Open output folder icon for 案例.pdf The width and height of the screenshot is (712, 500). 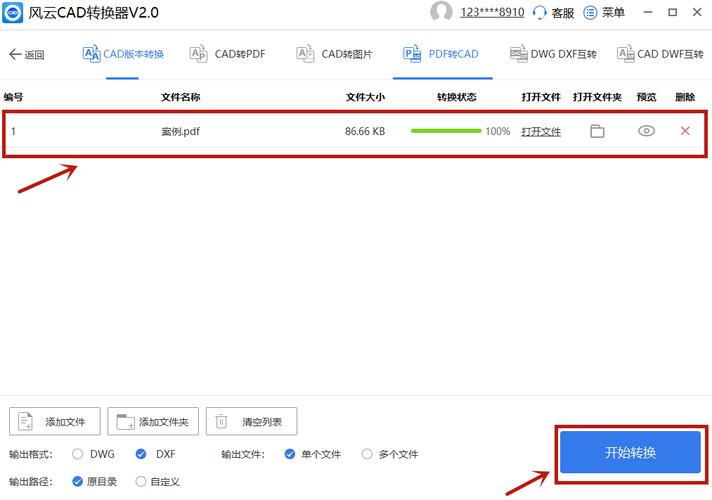click(x=597, y=131)
